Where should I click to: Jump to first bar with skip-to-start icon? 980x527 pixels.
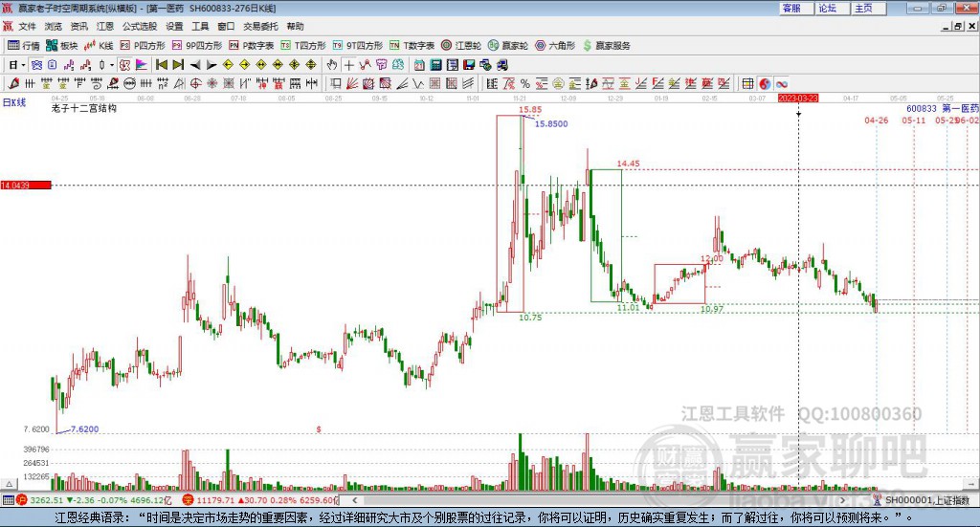point(161,65)
